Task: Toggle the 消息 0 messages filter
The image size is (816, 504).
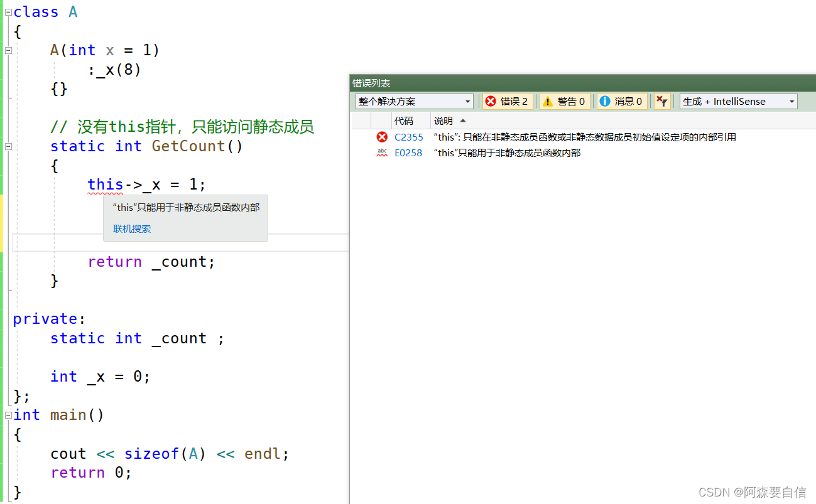Action: (x=622, y=101)
